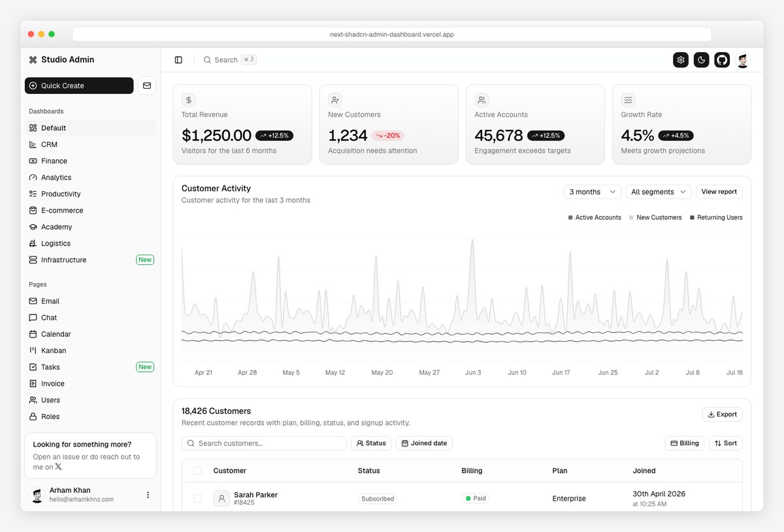Select all customers with header checkbox
The height and width of the screenshot is (532, 784).
point(197,471)
